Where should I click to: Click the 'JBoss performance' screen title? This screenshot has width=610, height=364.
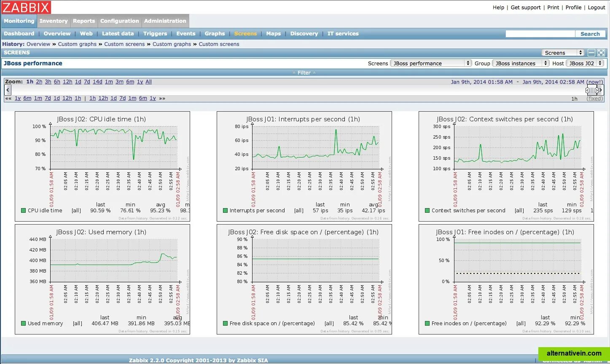tap(33, 63)
